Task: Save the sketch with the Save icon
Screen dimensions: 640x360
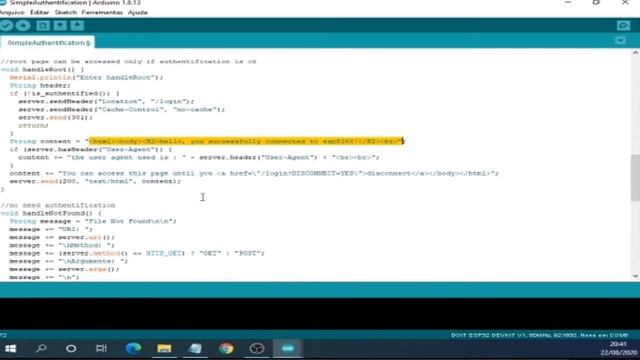Action: (x=77, y=26)
